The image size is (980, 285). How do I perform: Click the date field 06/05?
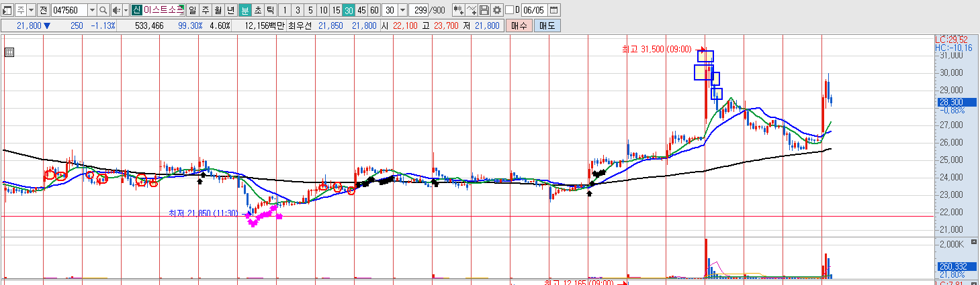[x=533, y=10]
